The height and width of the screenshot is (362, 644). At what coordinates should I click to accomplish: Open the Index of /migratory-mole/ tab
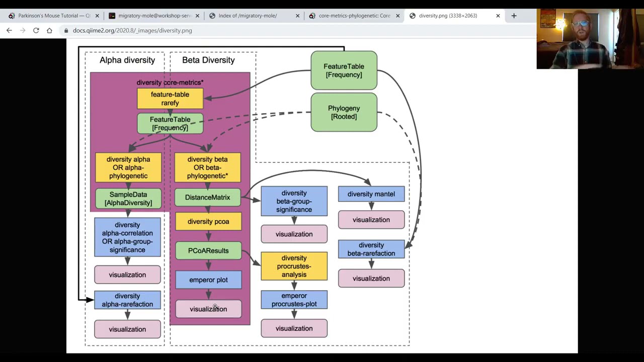point(253,16)
